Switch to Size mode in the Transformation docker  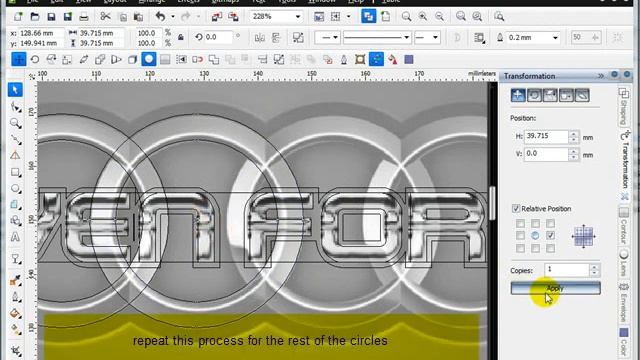click(x=566, y=96)
